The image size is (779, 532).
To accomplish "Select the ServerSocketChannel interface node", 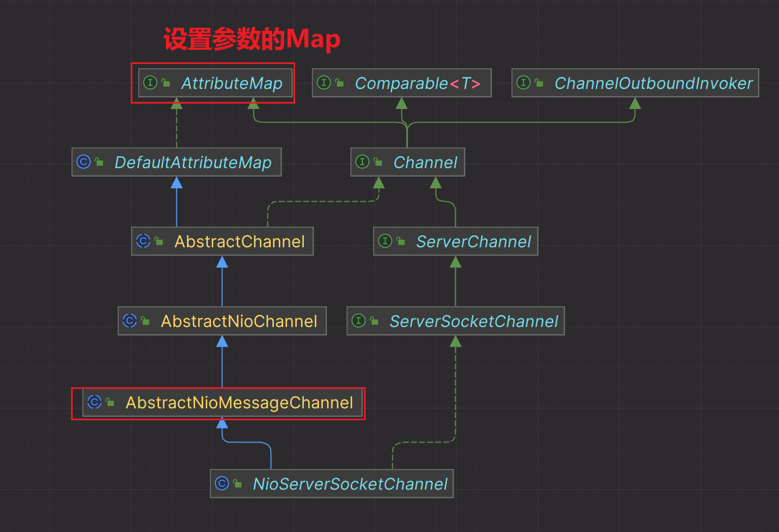I will pos(455,321).
